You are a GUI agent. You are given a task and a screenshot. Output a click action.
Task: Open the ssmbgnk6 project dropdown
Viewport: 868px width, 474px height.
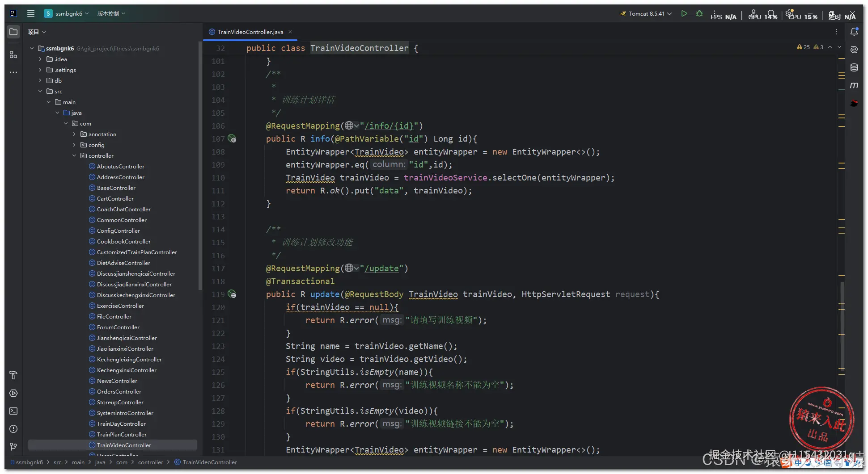click(x=66, y=13)
